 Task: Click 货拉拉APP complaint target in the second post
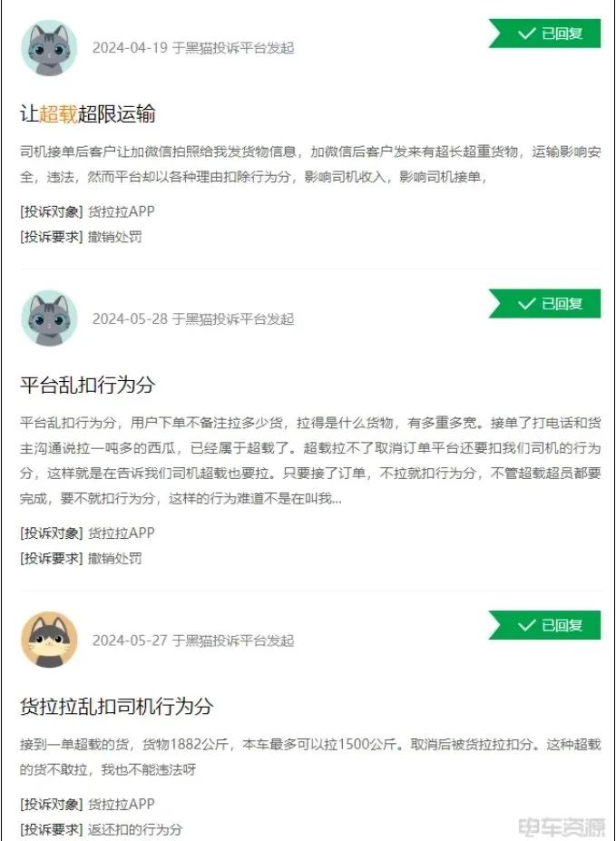point(122,533)
